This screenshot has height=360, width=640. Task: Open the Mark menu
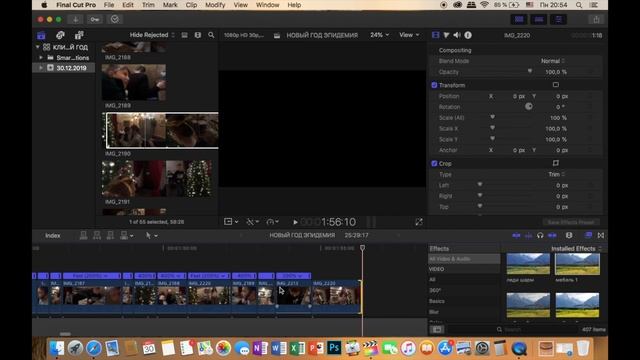(x=170, y=5)
